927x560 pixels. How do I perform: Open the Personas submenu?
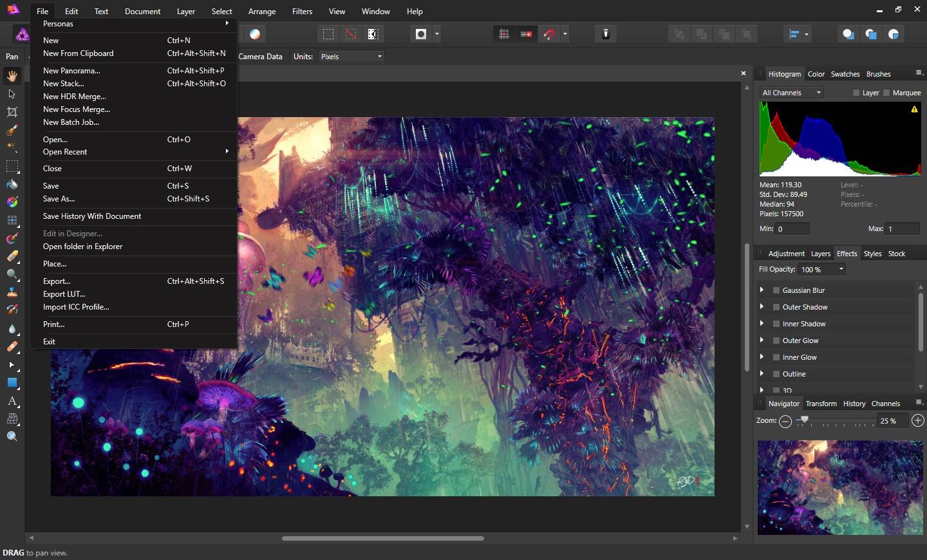[x=134, y=24]
